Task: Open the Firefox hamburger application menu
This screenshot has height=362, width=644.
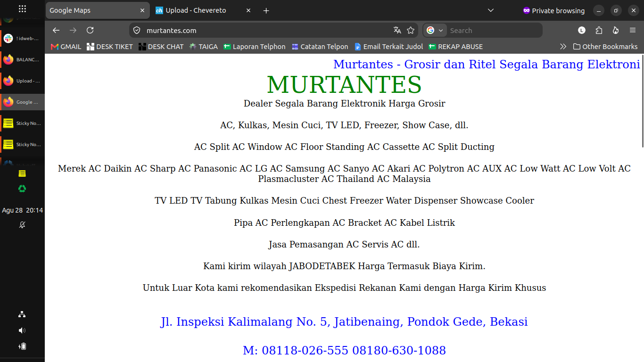Action: click(633, 30)
